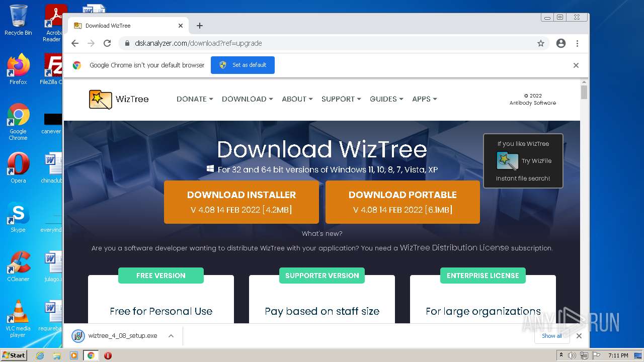Click the Opera icon in taskbar
Viewport: 644px width, 362px height.
(x=108, y=355)
